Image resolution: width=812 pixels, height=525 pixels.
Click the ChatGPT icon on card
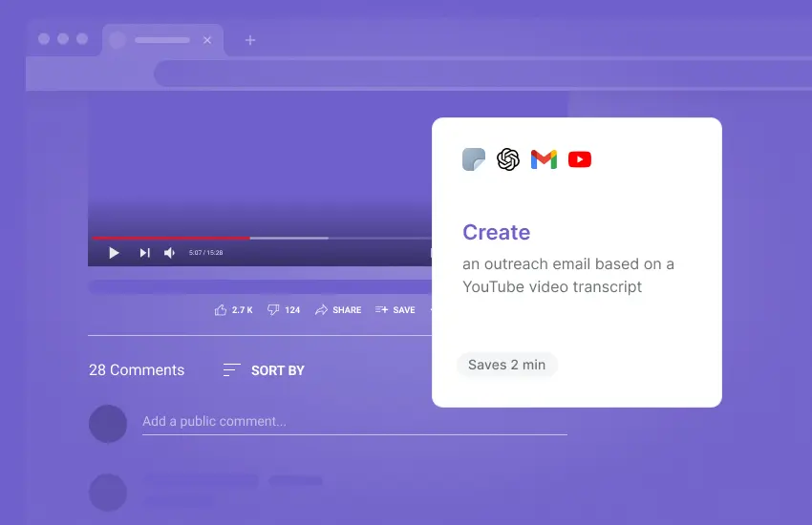(x=508, y=159)
